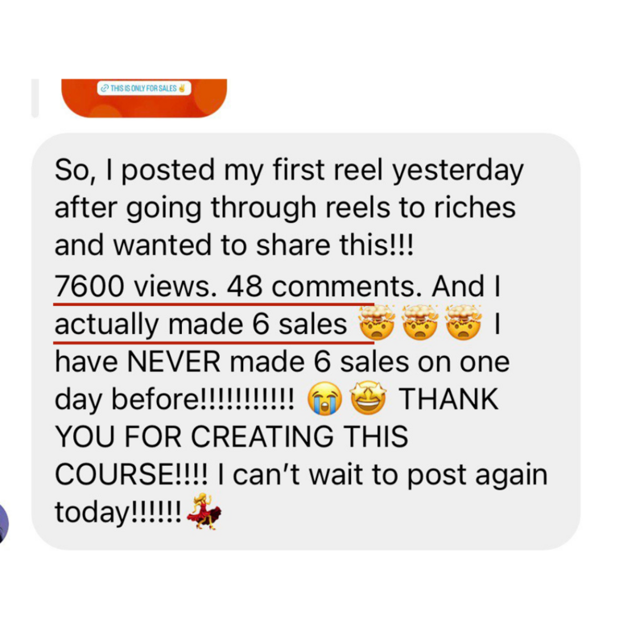Click the "and wanted to share this!!!" line
644x644 pixels.
pos(234,246)
